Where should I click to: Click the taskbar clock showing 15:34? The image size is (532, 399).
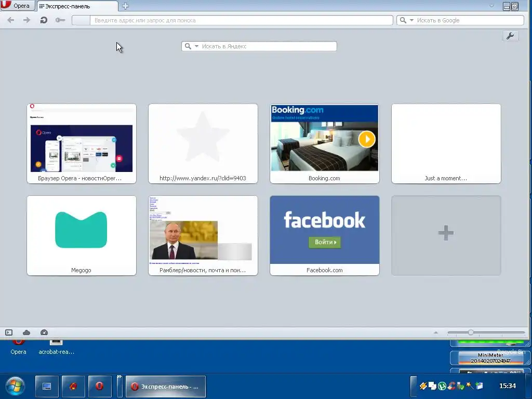pos(508,386)
